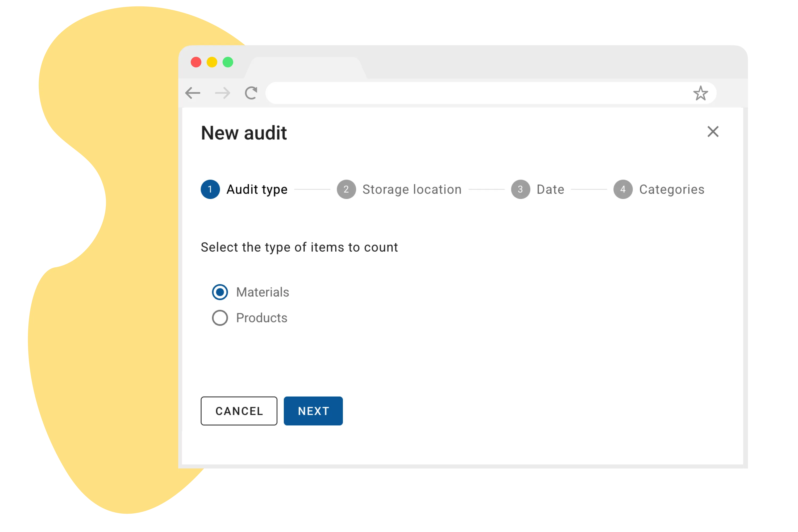The image size is (798, 532).
Task: Select the Products radio option
Action: (220, 318)
